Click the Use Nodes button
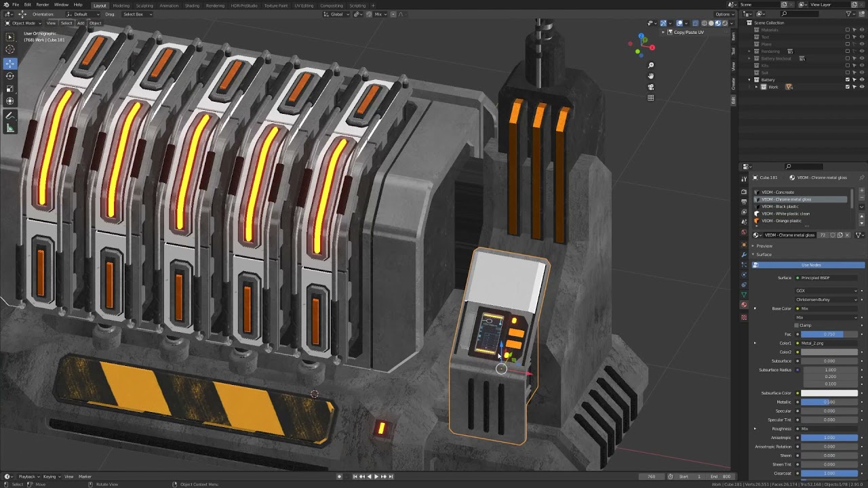The width and height of the screenshot is (868, 488). (811, 265)
